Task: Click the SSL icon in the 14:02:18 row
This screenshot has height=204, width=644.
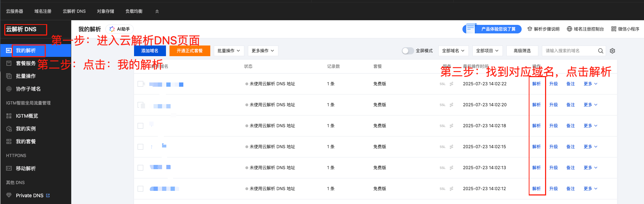Action: click(x=443, y=126)
